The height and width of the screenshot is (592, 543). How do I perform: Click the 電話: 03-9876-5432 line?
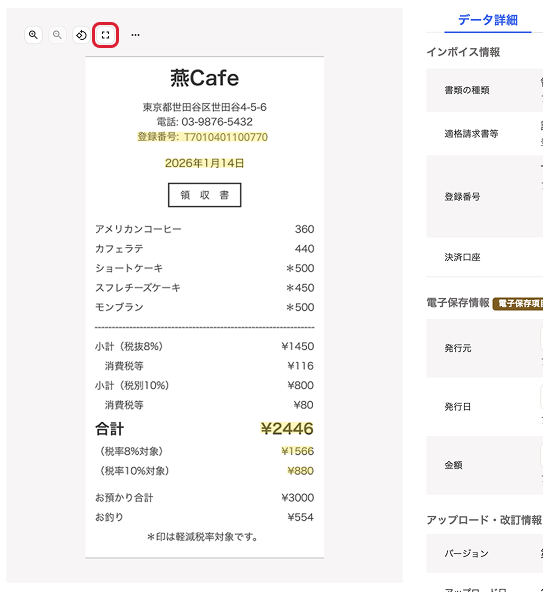(204, 122)
